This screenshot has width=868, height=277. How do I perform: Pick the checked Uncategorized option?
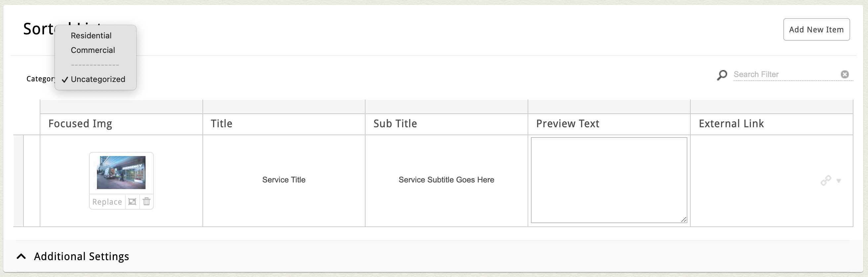click(x=98, y=79)
